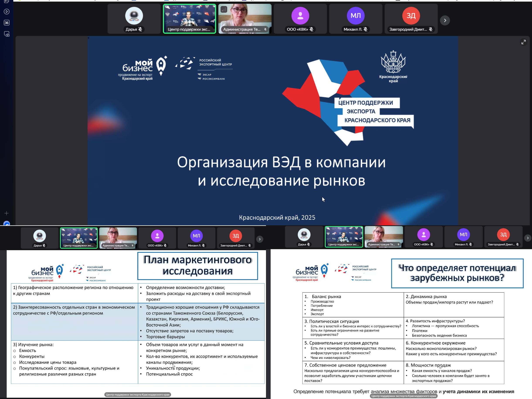The image size is (532, 399).
Task: Collapse the panel using the double-chevron at the slide corner
Action: [88, 38]
